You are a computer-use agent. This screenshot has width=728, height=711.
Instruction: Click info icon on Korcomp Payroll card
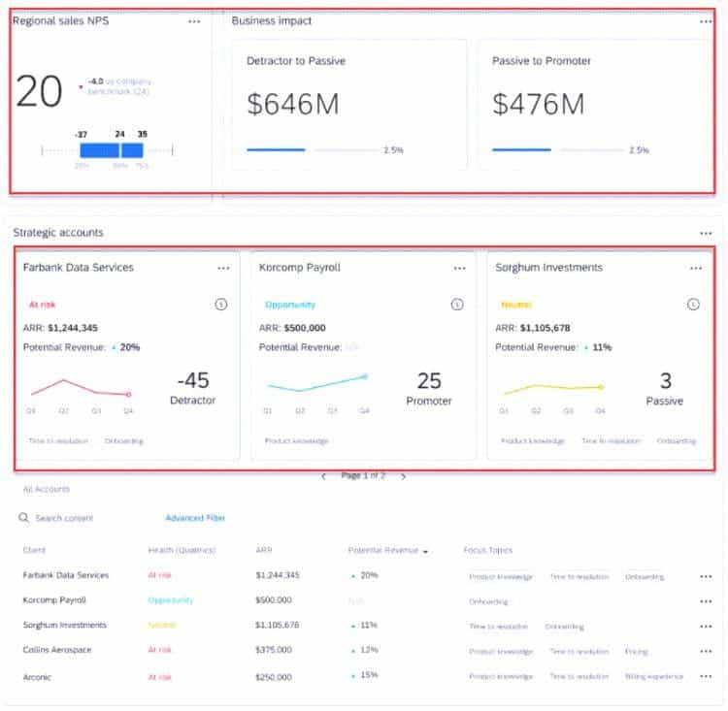[457, 305]
